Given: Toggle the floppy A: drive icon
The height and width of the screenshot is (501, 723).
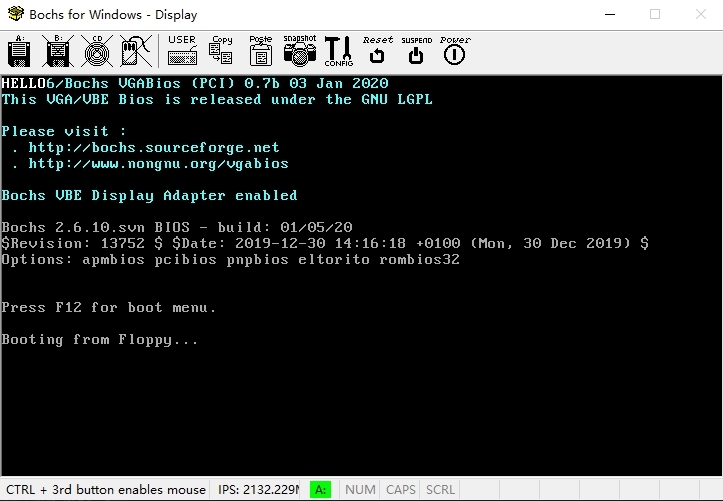Looking at the screenshot, I should (x=19, y=51).
